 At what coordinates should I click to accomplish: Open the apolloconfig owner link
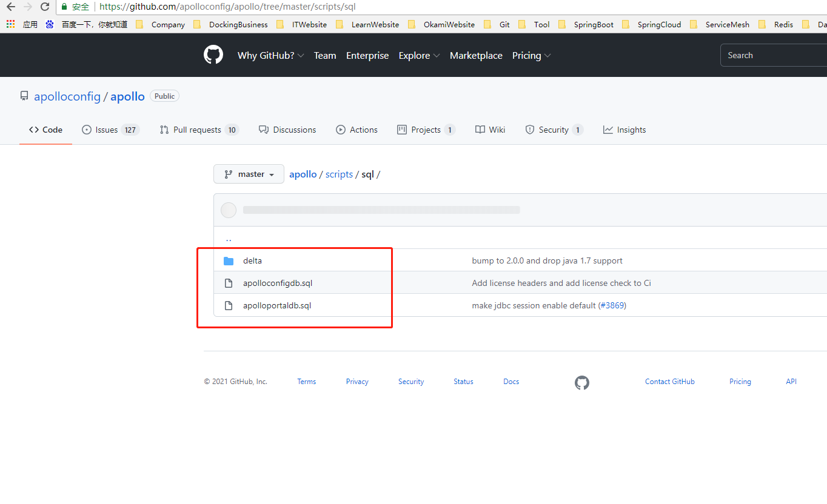click(x=67, y=96)
